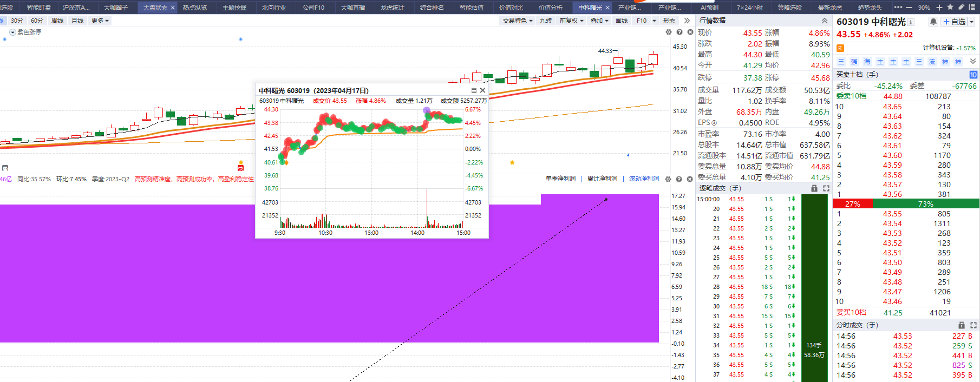Zoom out with the minus icon
The width and height of the screenshot is (980, 382).
click(x=909, y=8)
